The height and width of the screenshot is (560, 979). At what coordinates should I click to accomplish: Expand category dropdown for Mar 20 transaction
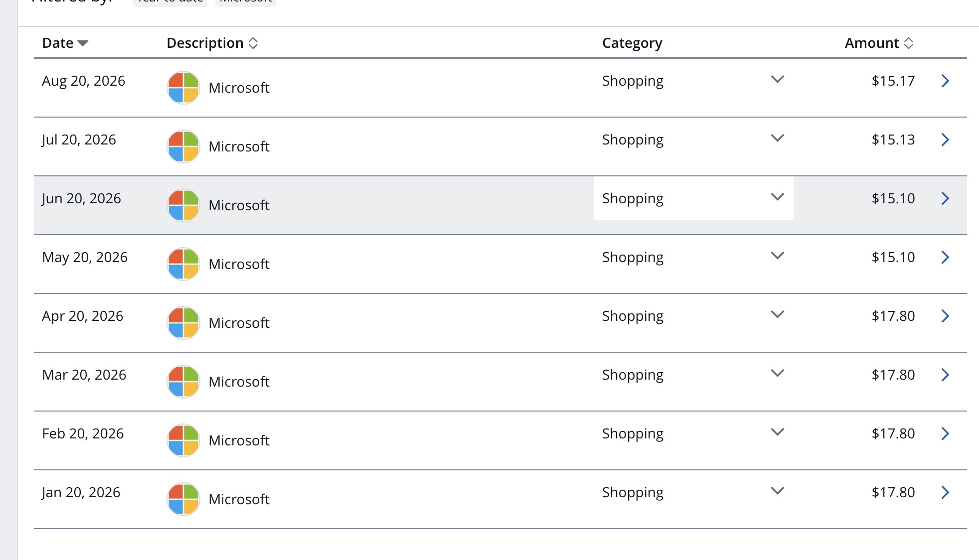pyautogui.click(x=778, y=373)
